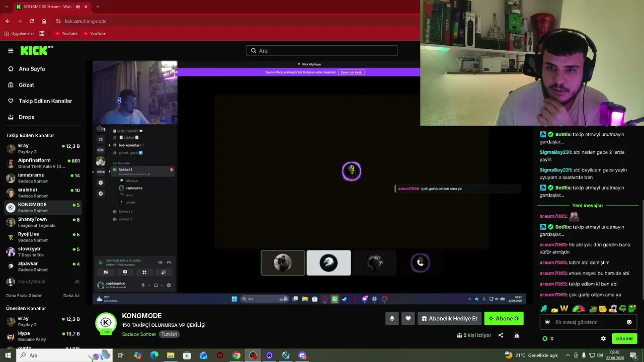Follow KONGMODE with the heart button
This screenshot has width=644, height=362.
(x=408, y=318)
